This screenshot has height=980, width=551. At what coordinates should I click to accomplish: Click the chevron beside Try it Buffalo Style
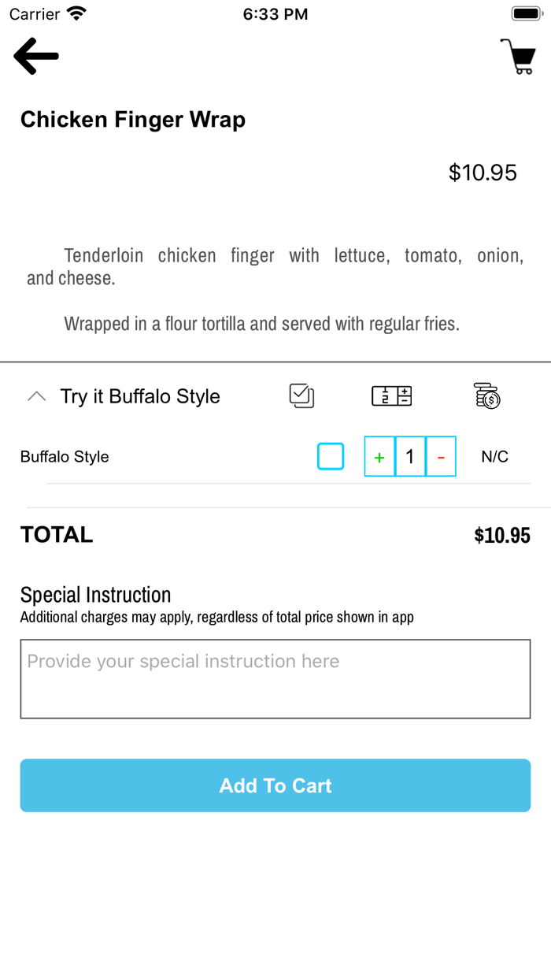pyautogui.click(x=36, y=396)
